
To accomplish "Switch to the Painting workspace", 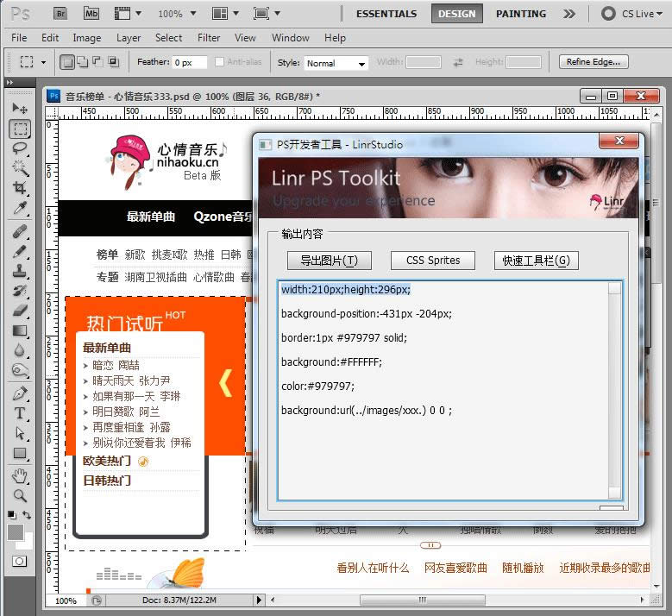I will pos(520,14).
